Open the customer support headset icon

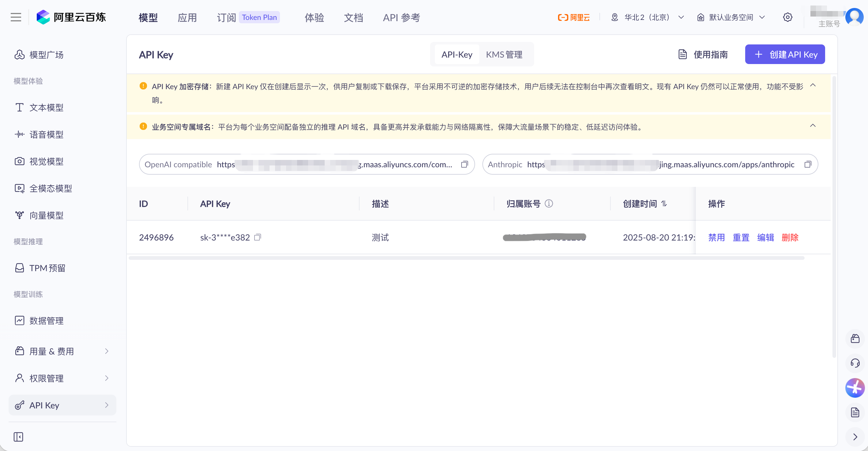click(855, 363)
